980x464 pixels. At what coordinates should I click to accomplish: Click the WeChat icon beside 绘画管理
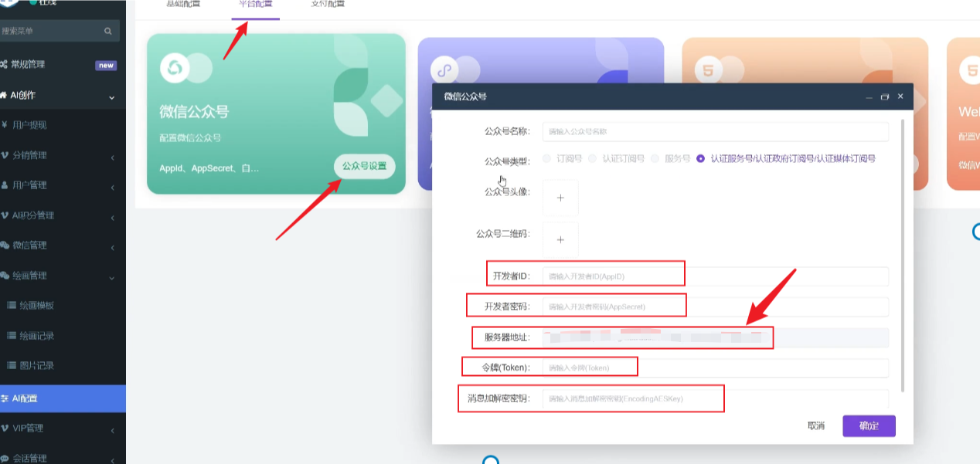coord(5,276)
